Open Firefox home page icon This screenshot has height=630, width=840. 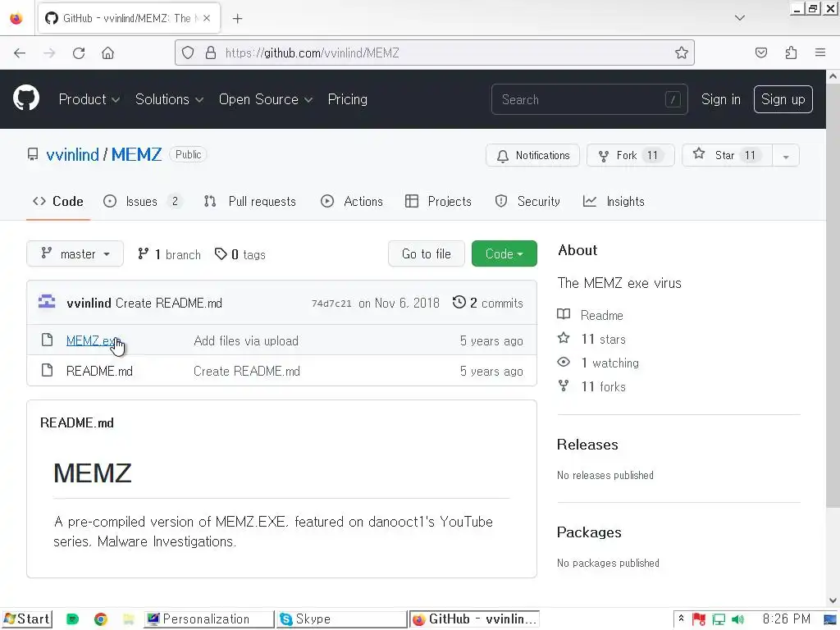coord(107,53)
